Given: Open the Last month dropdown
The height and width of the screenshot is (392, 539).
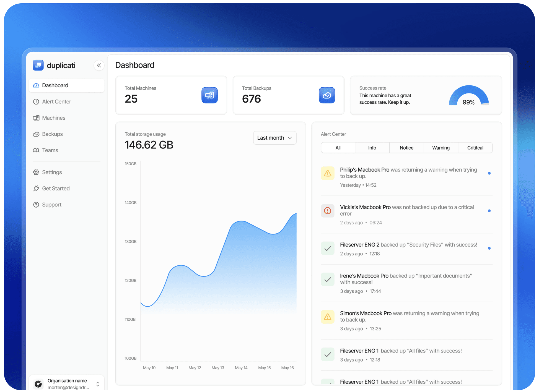Looking at the screenshot, I should coord(274,138).
